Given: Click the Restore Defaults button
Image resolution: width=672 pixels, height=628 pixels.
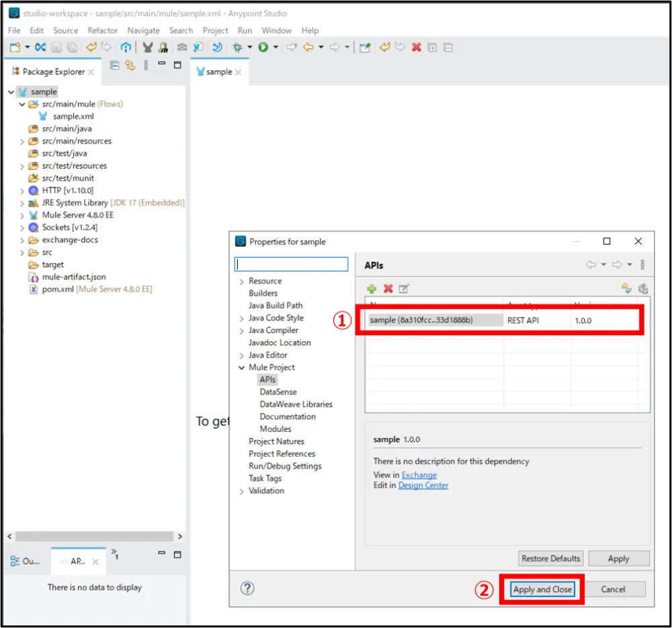Looking at the screenshot, I should pos(551,559).
